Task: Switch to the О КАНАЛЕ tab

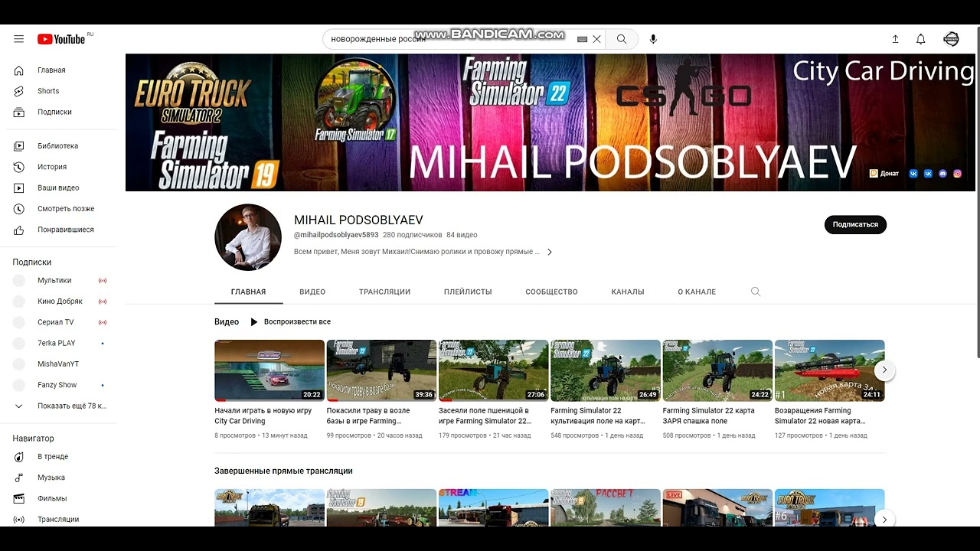Action: click(697, 292)
